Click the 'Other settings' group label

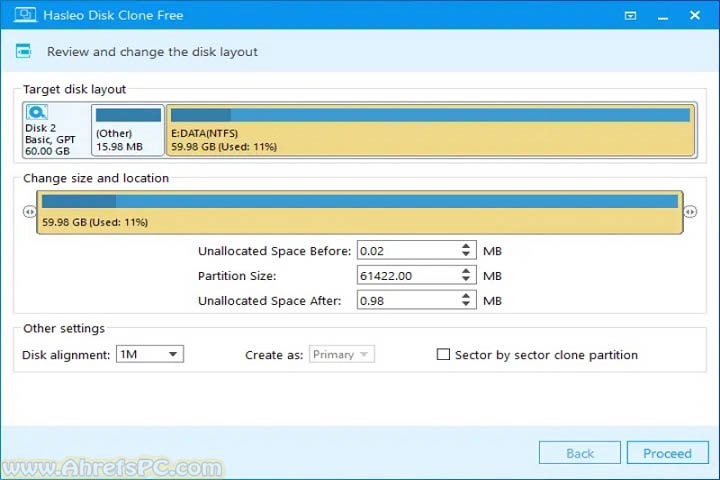(64, 328)
